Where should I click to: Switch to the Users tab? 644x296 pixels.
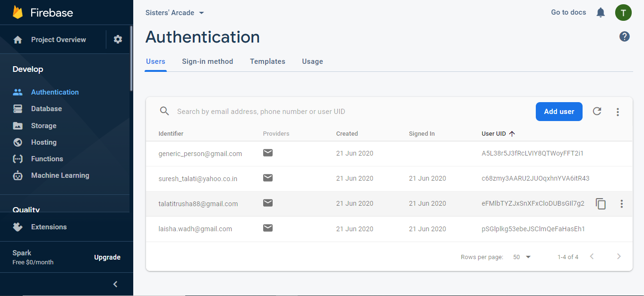[155, 61]
